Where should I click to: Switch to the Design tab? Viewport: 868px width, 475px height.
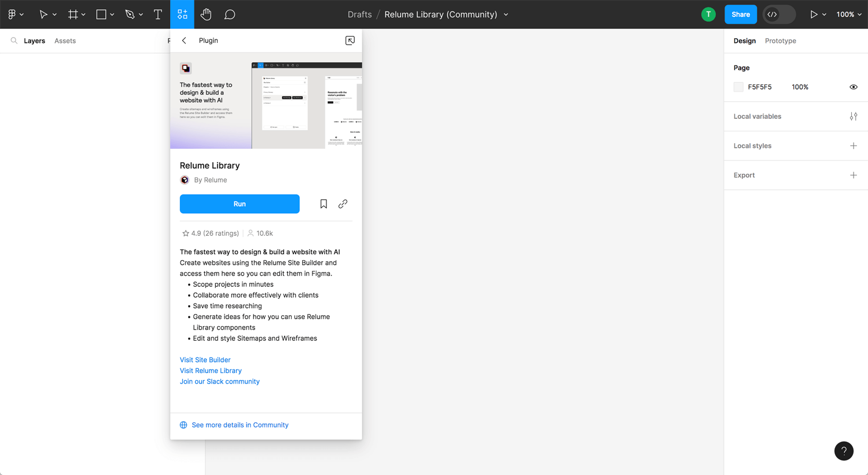pos(745,41)
